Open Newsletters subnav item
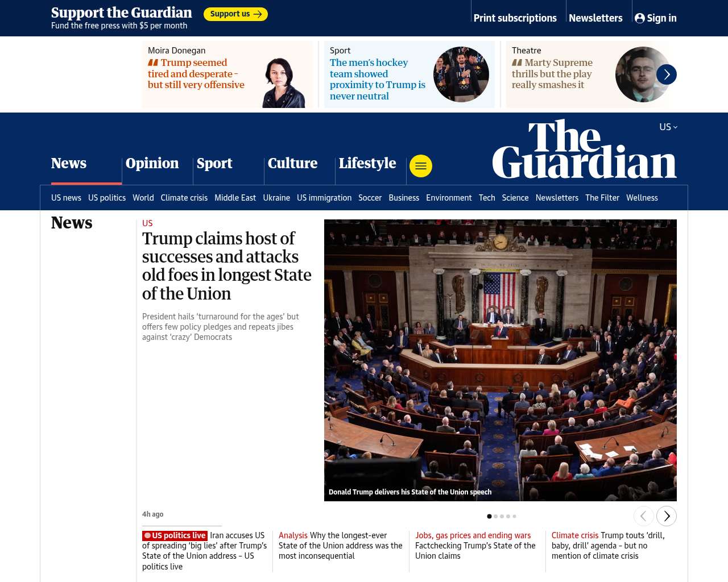Image resolution: width=728 pixels, height=582 pixels. (557, 198)
